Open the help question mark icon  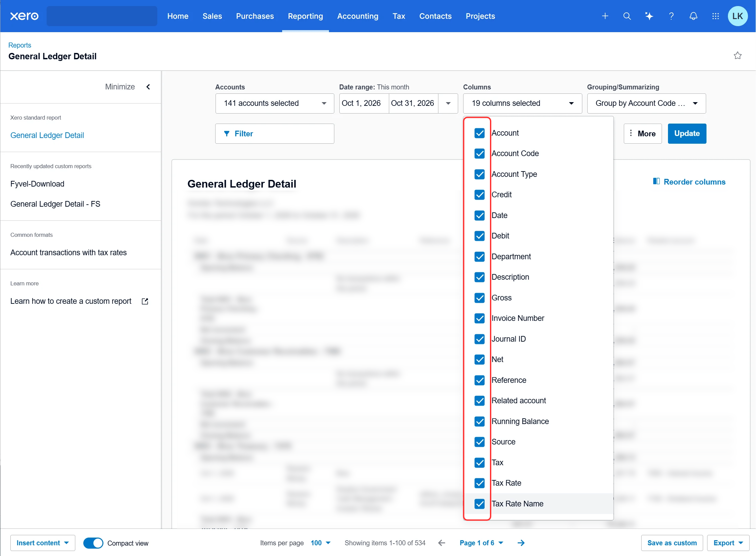(x=671, y=16)
